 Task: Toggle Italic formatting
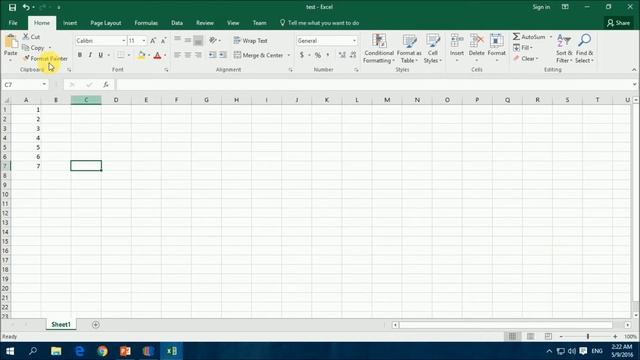coord(90,55)
